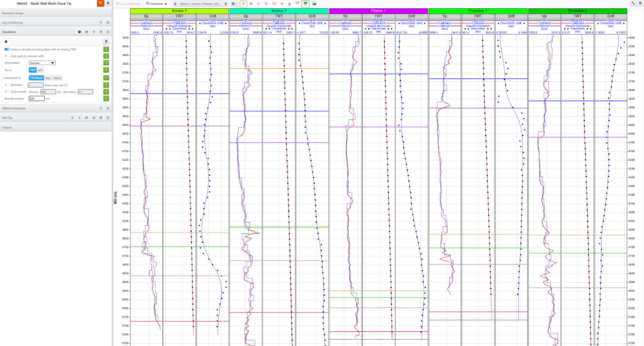Set Tie to option Last
The image size is (644, 346).
click(40, 70)
